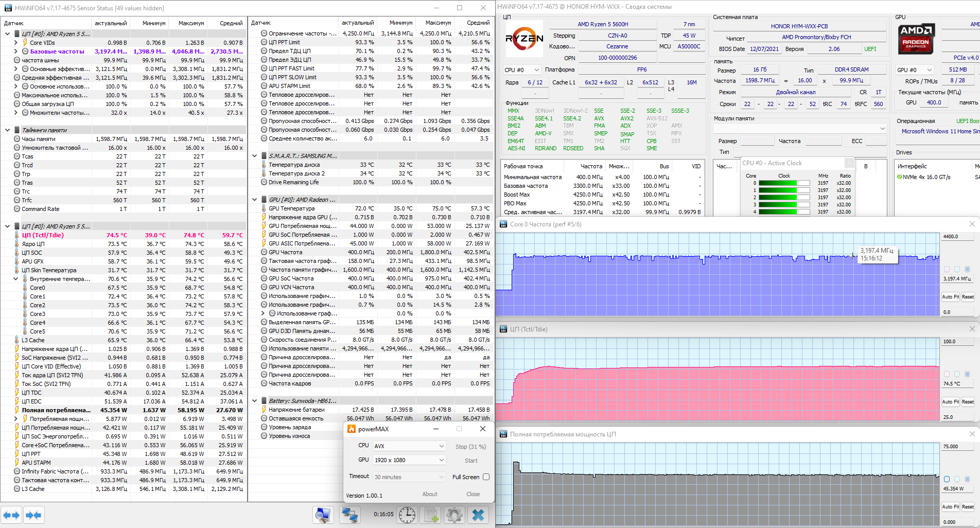Toggle middle small box above '3,197.4 МГц' graph value

(x=957, y=269)
